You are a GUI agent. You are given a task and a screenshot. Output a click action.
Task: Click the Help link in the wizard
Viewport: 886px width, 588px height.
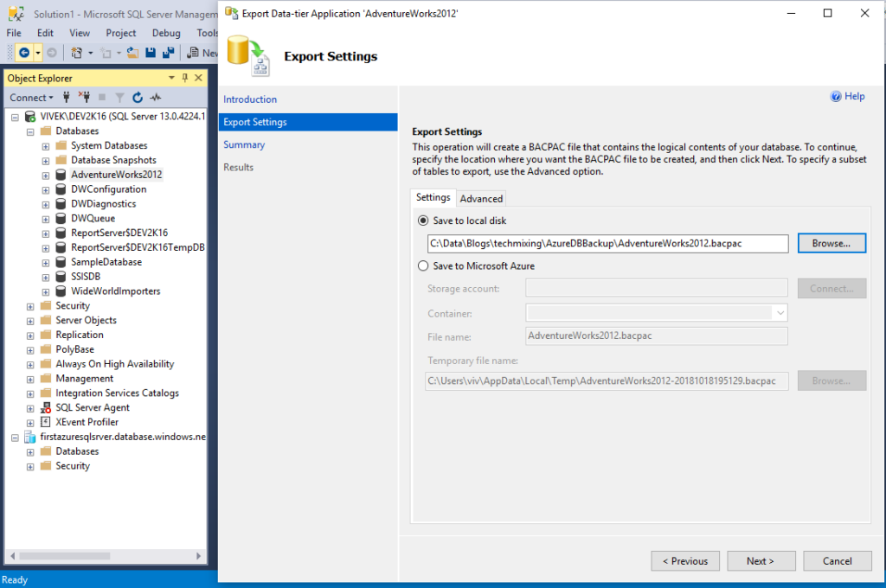847,96
